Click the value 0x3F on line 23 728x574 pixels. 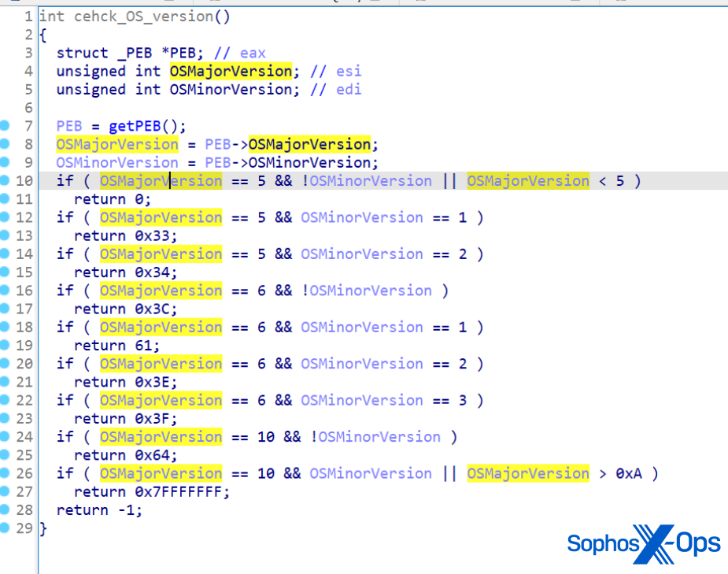click(152, 418)
